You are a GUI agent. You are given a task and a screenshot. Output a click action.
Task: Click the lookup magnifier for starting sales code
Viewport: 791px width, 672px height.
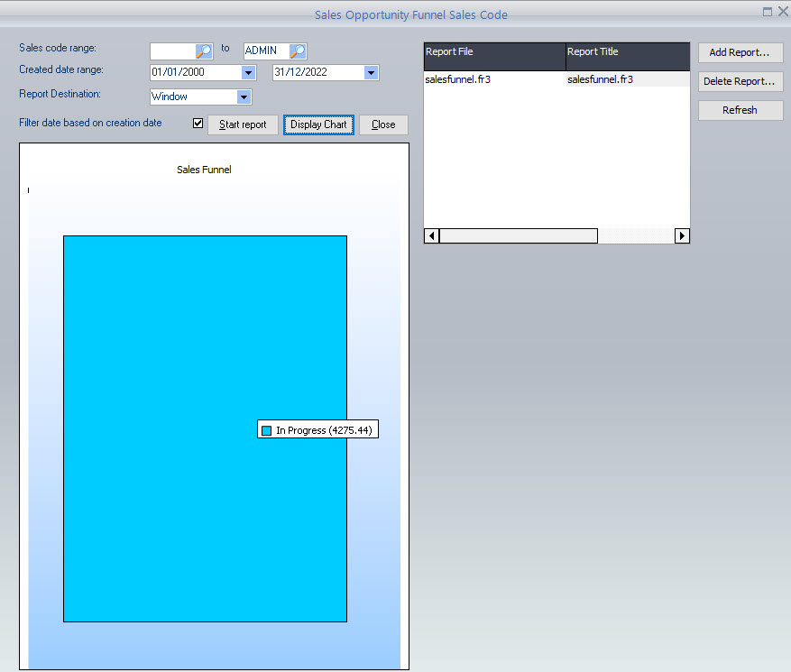204,51
